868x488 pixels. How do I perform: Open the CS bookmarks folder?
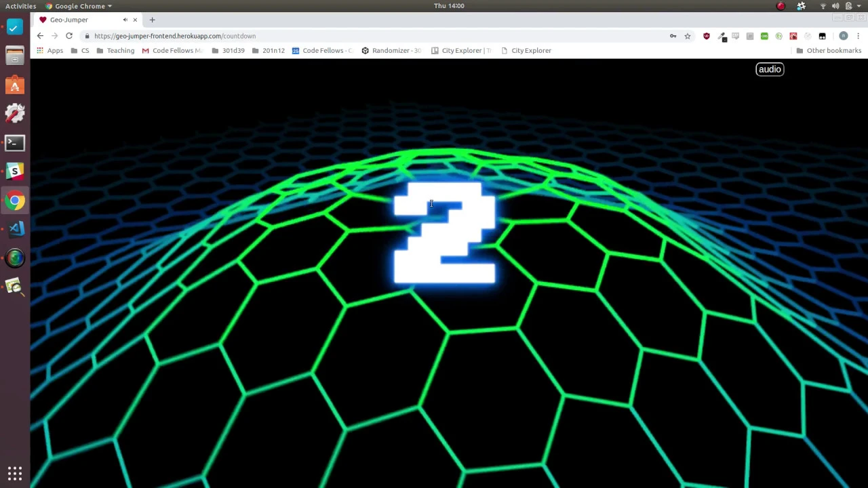tap(80, 50)
